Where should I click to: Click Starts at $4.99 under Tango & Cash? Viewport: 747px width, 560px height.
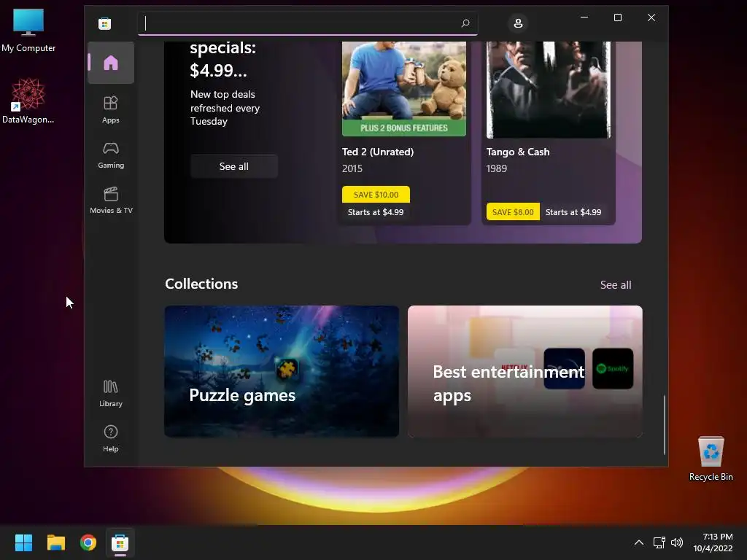tap(573, 212)
